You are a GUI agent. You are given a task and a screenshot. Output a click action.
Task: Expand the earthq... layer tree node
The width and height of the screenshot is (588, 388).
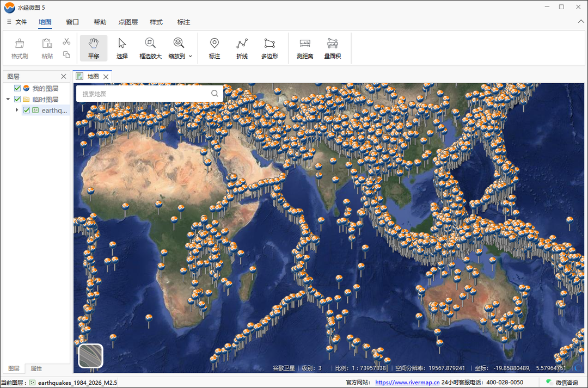coord(17,110)
